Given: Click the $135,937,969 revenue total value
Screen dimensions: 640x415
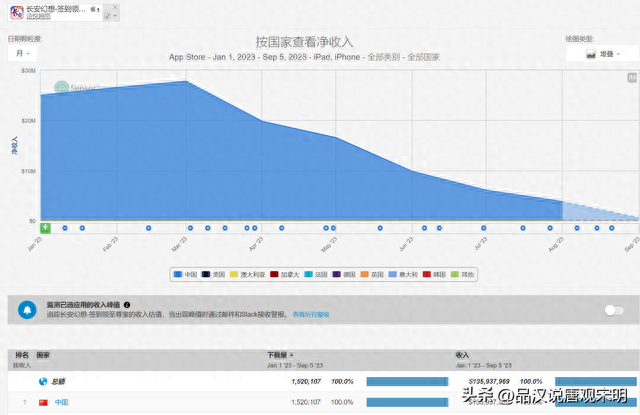Looking at the screenshot, I should tap(489, 382).
